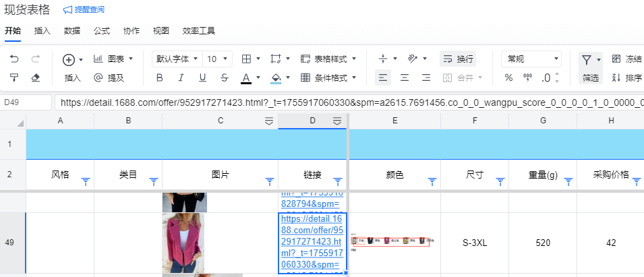Expand the conditional format (条件格式) menu

pyautogui.click(x=328, y=78)
